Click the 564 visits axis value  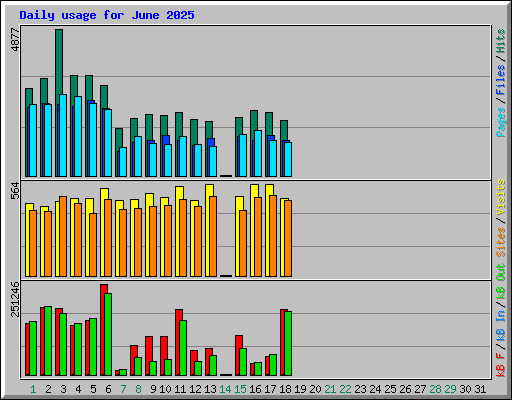(x=15, y=190)
